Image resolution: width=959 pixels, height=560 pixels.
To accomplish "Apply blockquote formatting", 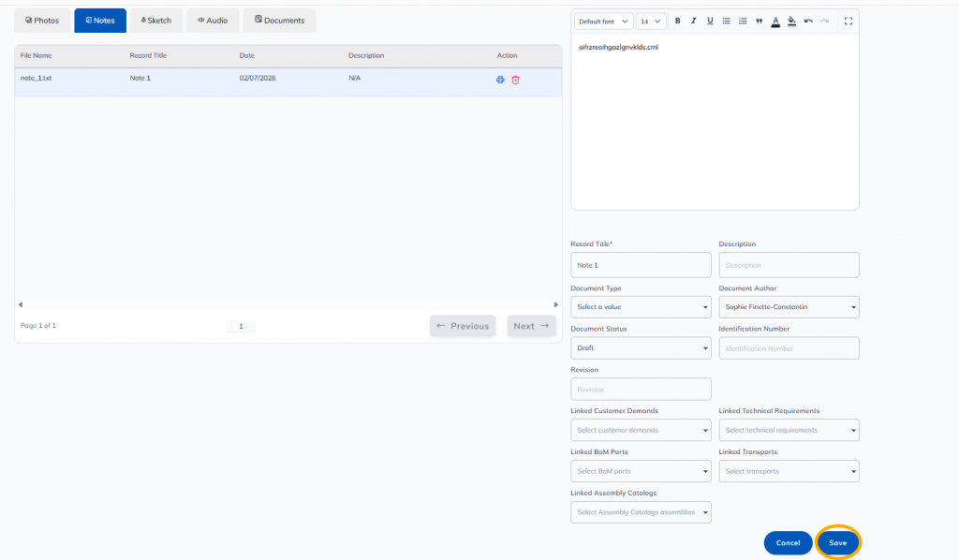I will pos(759,21).
